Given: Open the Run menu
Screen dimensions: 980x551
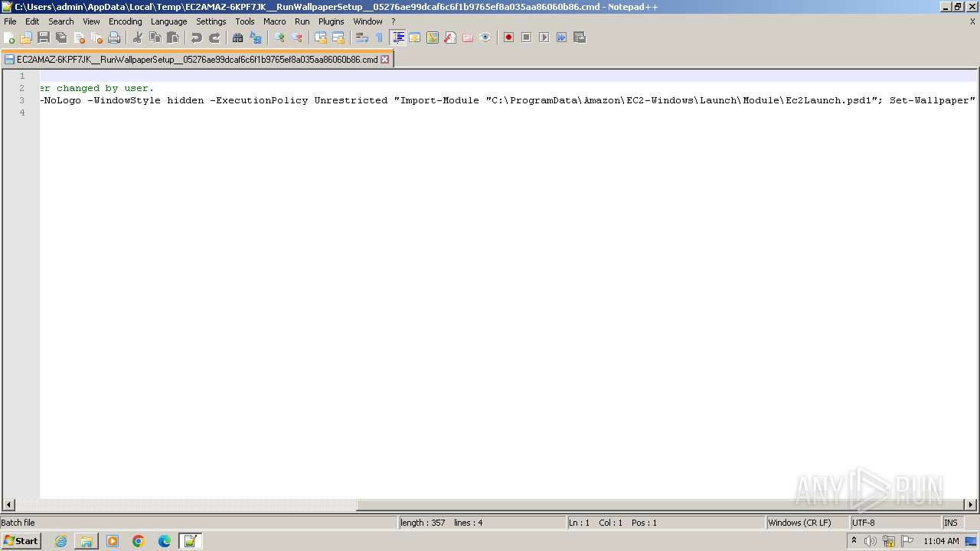Looking at the screenshot, I should point(302,21).
